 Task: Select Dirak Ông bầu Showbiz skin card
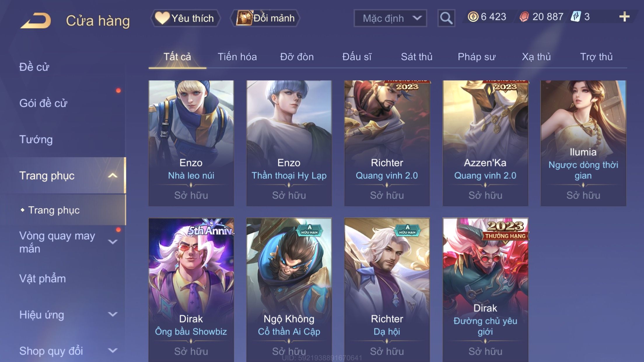[x=191, y=290]
